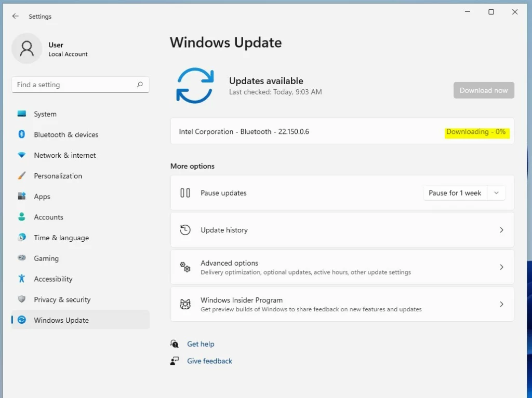Expand Update history chevron
Screen dimensions: 532x398
501,230
